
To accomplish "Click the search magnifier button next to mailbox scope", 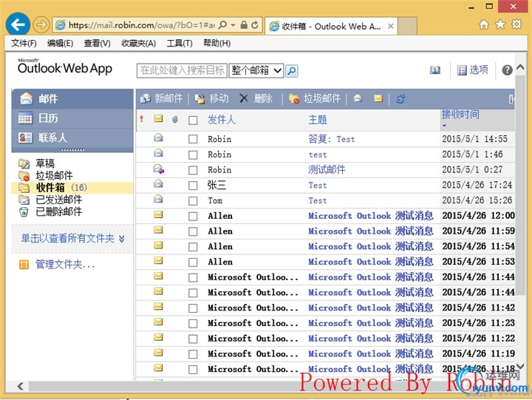I will (x=292, y=71).
